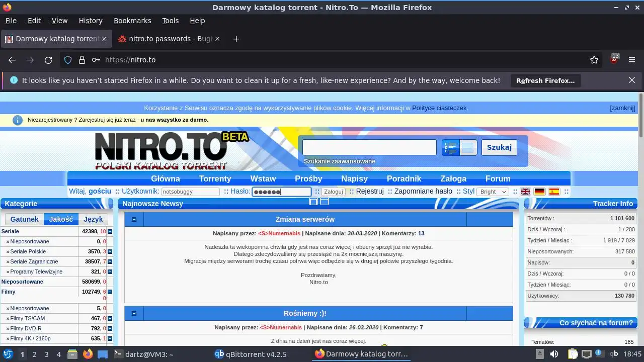Show site info via the padlock icon

click(x=82, y=60)
